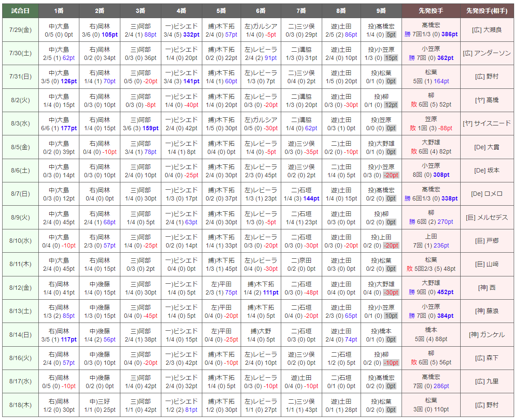The height and width of the screenshot is (420, 518).
Task: Click the 4番 column header
Action: [x=181, y=11]
